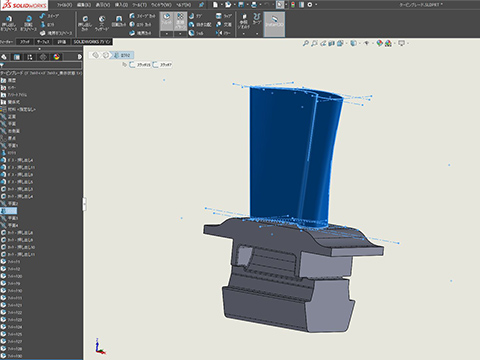Click Edit Appearance color ball icon
Screen dimensions: 480x360
(379, 43)
